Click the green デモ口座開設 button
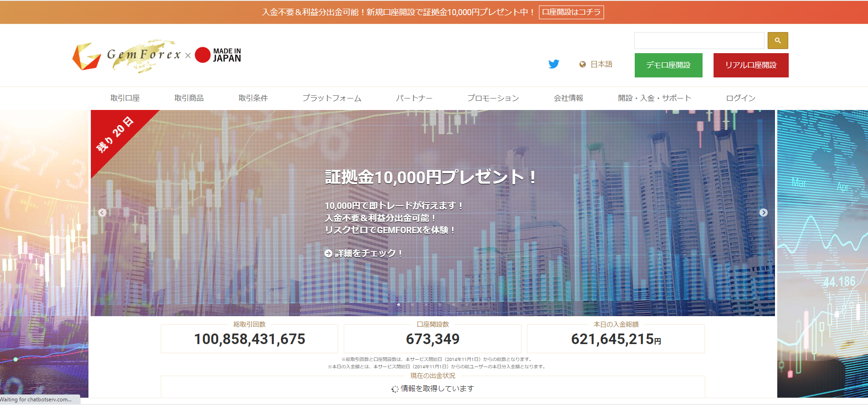 coord(668,65)
